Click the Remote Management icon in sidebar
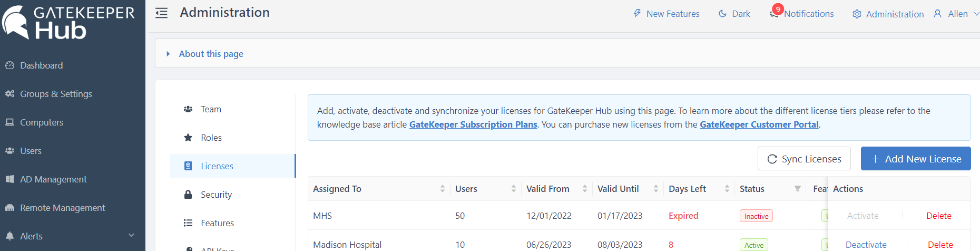This screenshot has height=251, width=980. pyautogui.click(x=9, y=208)
